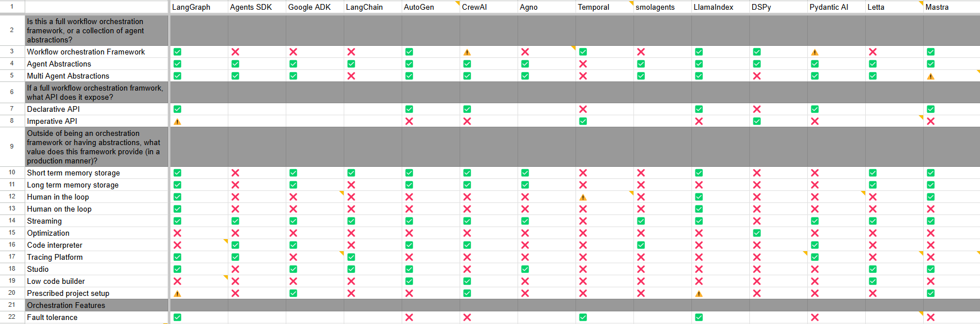Select Temporal's warning icon in Human in the loop row
Viewport: 980px width, 324px height.
click(x=583, y=197)
